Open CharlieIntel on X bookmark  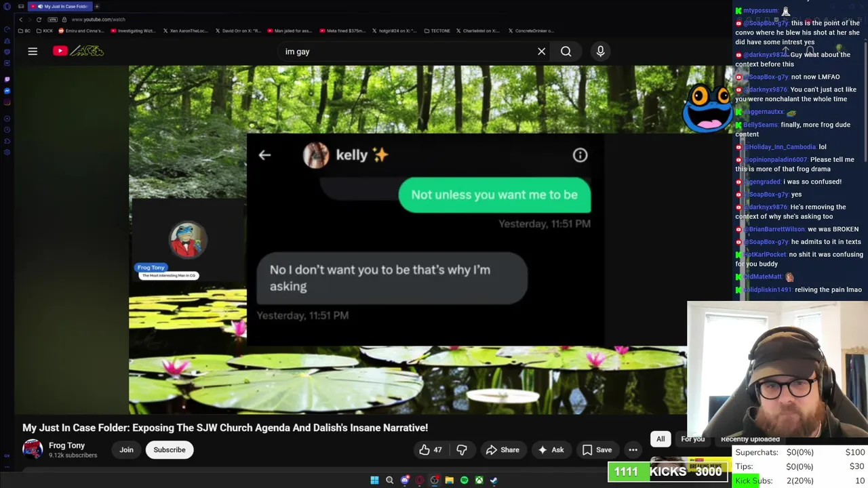478,30
